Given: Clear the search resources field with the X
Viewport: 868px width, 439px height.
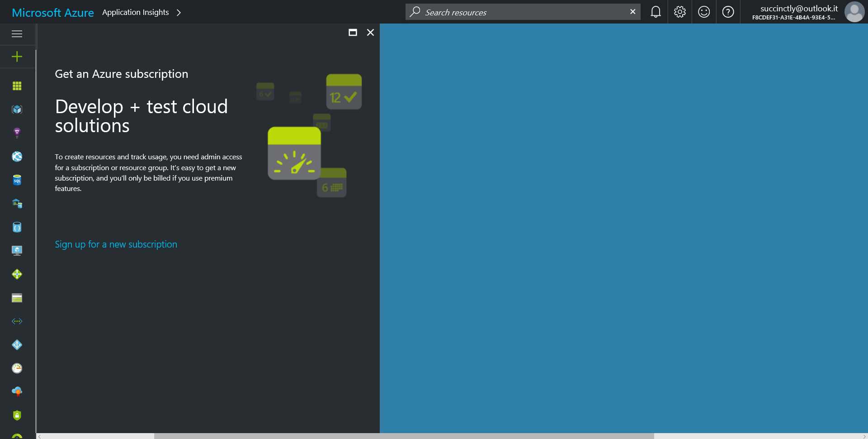Looking at the screenshot, I should click(632, 12).
